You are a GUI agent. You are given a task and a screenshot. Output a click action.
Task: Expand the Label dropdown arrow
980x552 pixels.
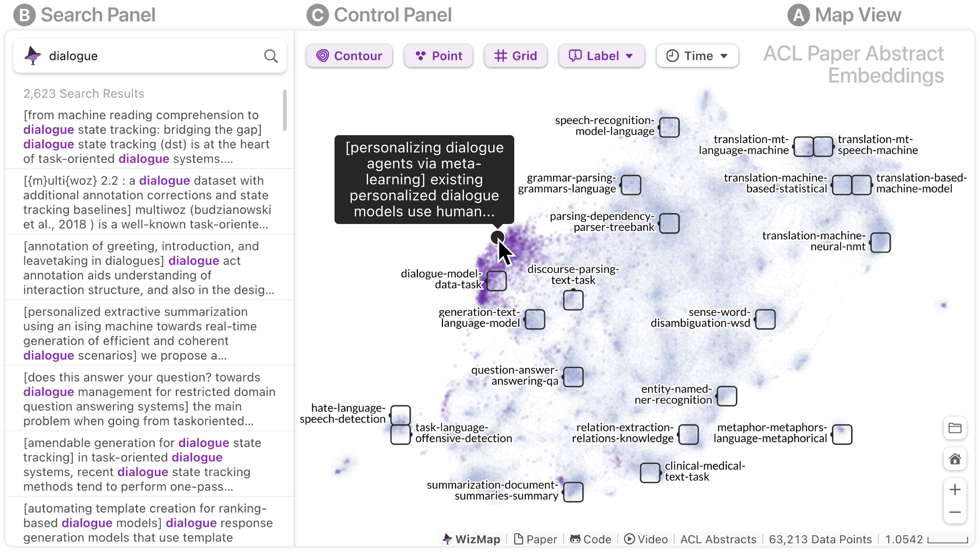(x=629, y=56)
